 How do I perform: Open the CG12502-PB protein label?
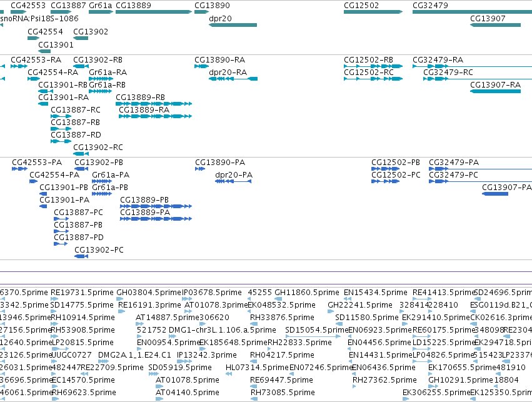tap(396, 163)
